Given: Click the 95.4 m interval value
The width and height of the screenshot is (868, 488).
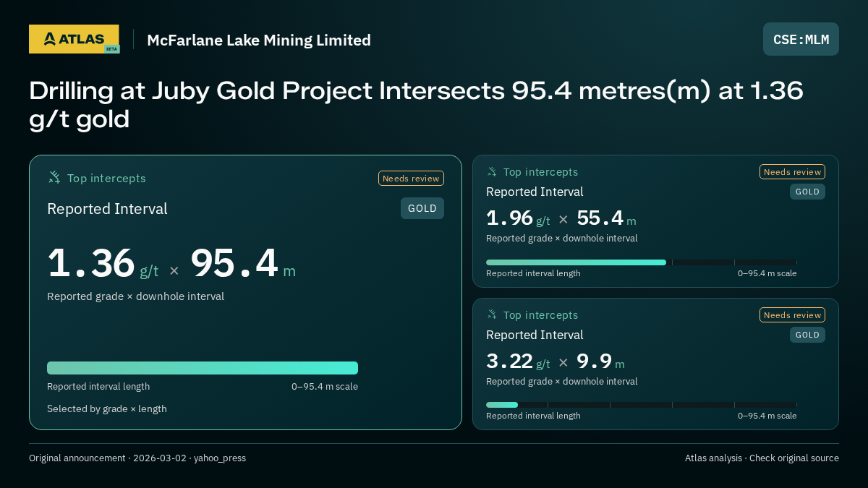Looking at the screenshot, I should [243, 263].
